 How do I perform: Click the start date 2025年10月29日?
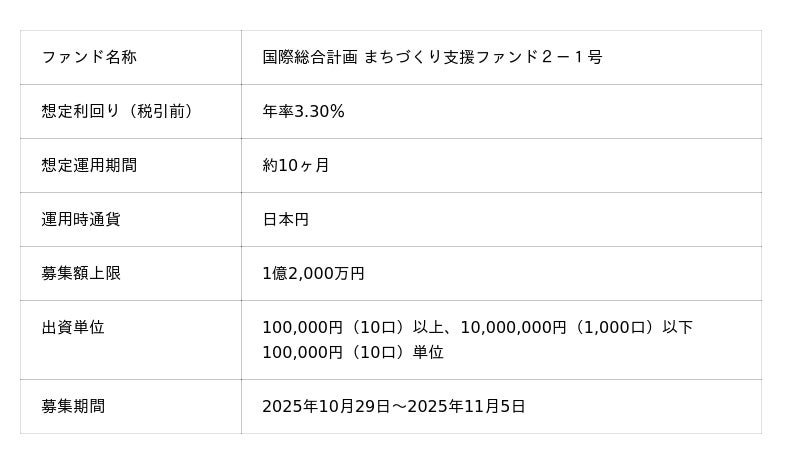point(327,406)
